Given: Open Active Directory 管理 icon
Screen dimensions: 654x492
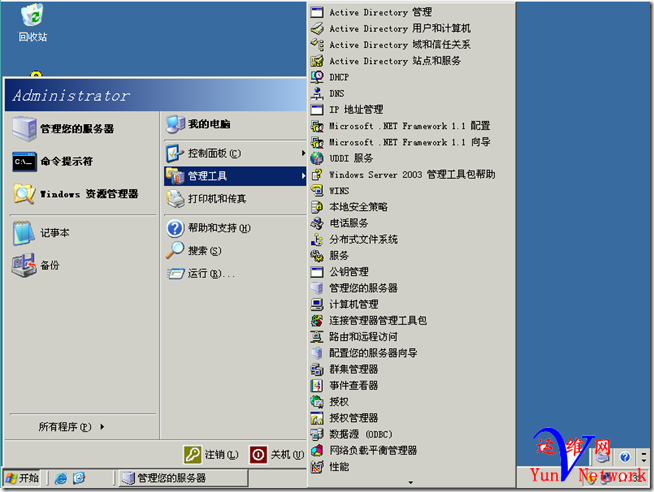Looking at the screenshot, I should [317, 12].
